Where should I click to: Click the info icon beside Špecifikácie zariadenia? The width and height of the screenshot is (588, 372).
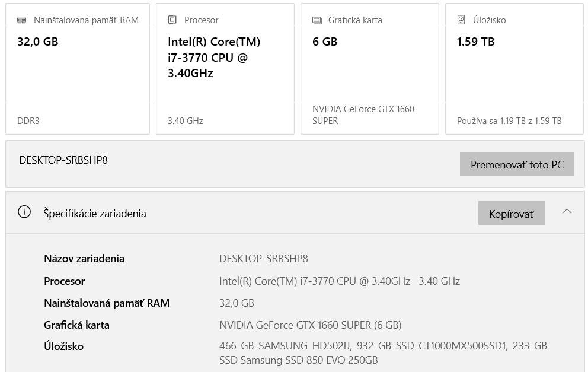pyautogui.click(x=24, y=212)
